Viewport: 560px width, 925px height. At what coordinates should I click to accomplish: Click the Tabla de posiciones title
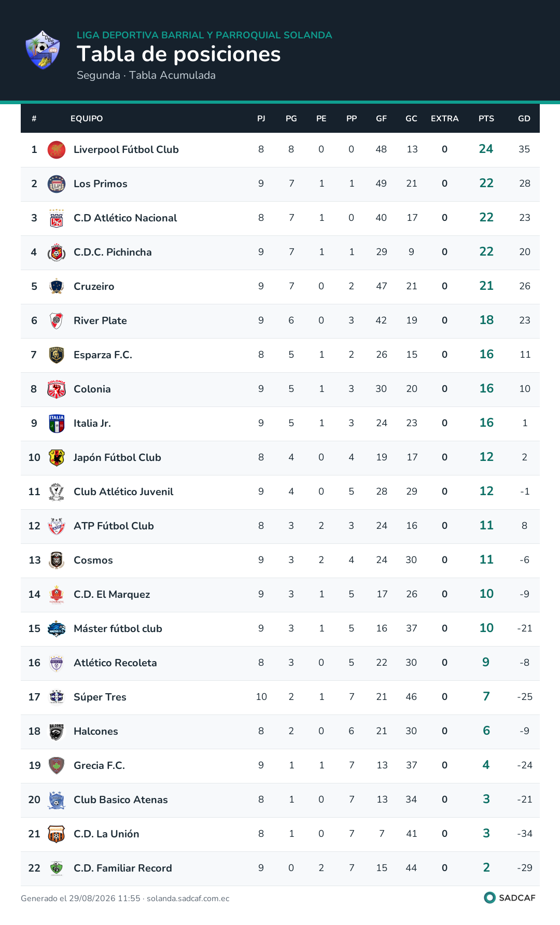[179, 54]
